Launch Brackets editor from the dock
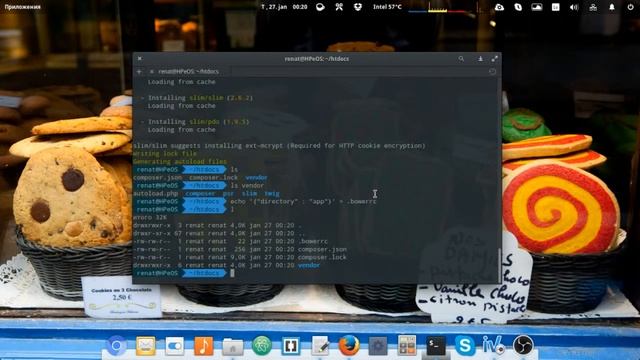This screenshot has width=640, height=360. pos(291,346)
